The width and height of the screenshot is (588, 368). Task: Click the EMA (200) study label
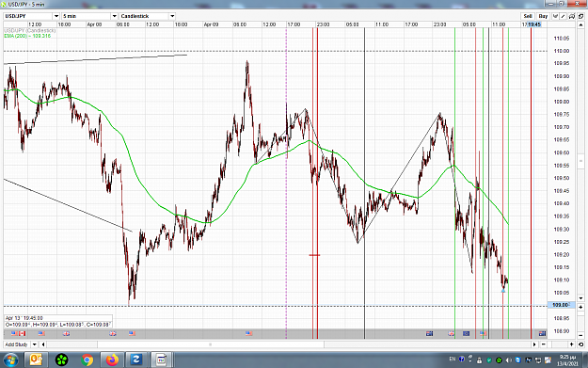[x=27, y=36]
